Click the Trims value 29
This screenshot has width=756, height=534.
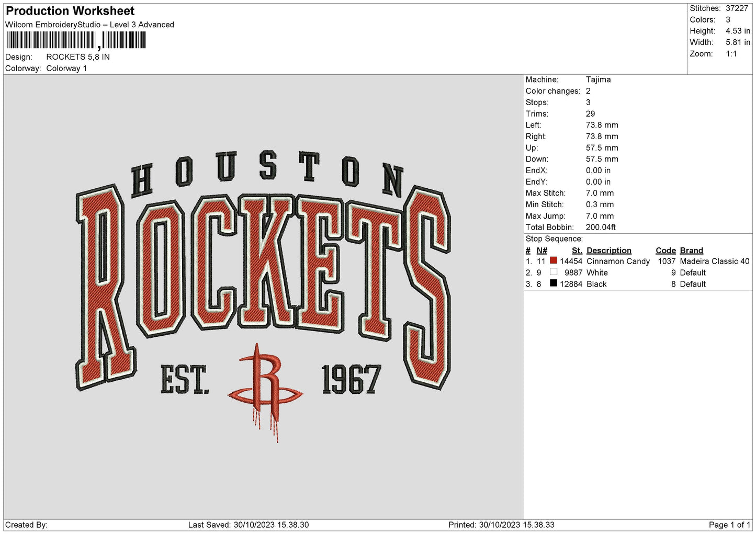[x=591, y=113]
